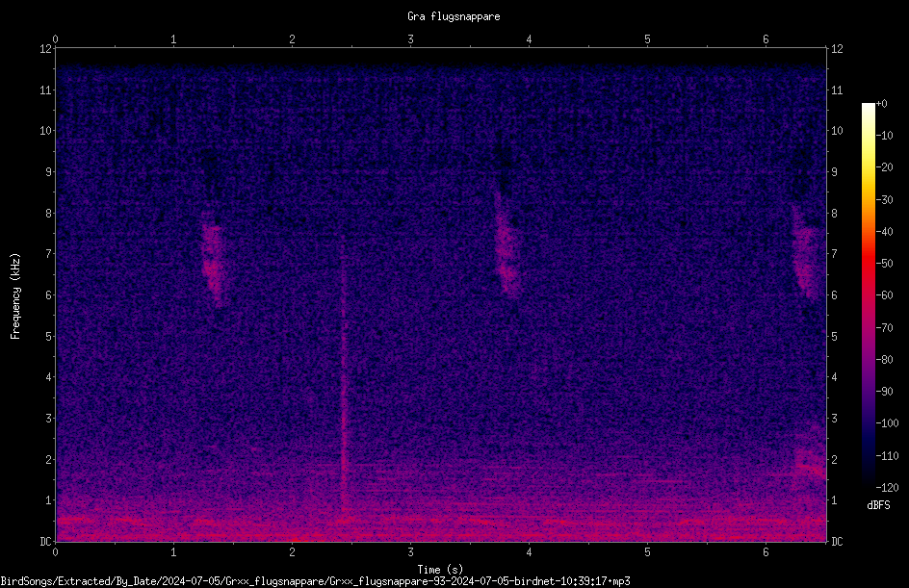Click the '12' label on the left frequency axis
The image size is (909, 588).
coord(45,49)
